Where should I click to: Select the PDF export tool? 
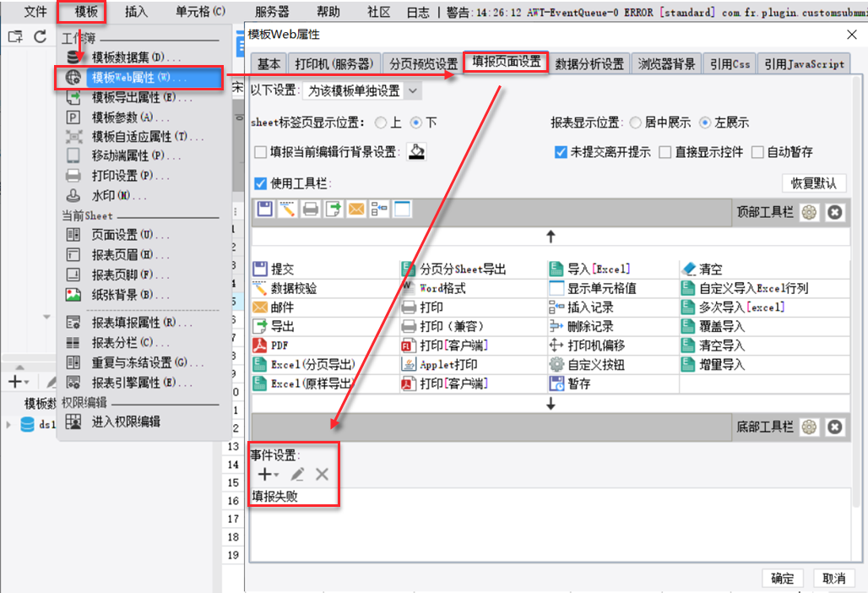click(271, 345)
